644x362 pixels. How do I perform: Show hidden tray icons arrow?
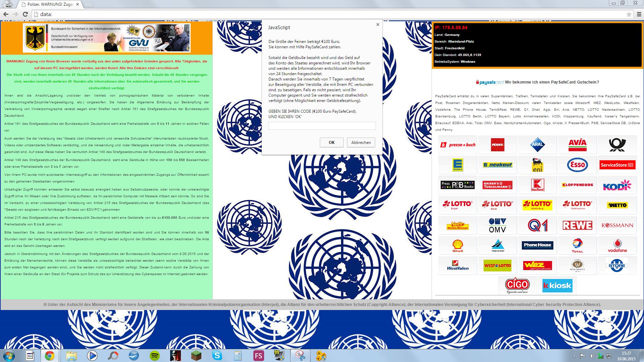[x=574, y=356]
